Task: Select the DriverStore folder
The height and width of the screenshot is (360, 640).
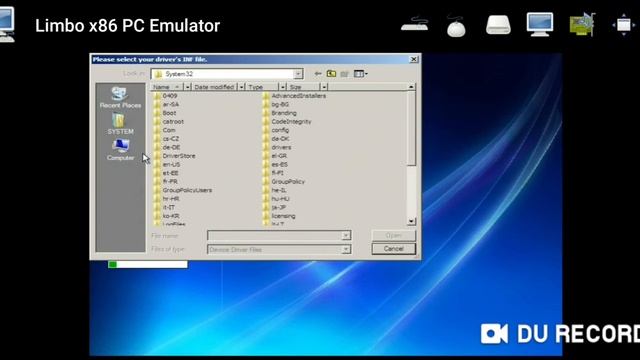Action: (175, 156)
